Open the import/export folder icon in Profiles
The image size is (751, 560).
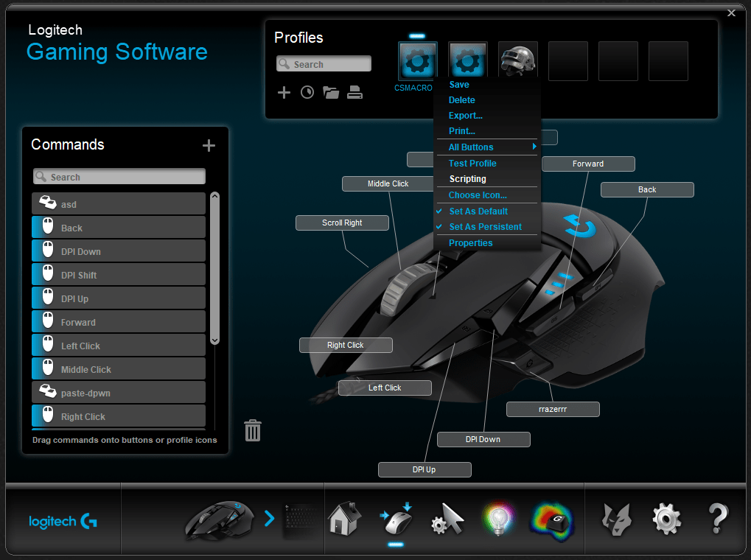[x=331, y=92]
